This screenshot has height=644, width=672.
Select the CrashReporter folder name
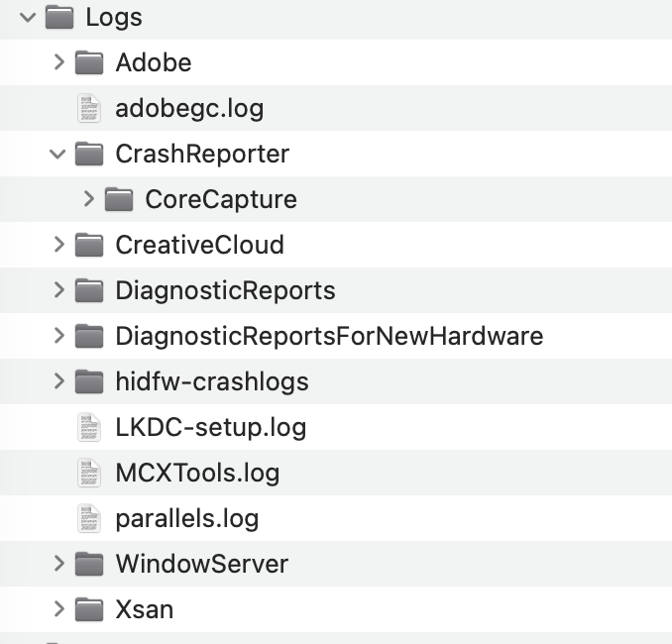(x=202, y=154)
